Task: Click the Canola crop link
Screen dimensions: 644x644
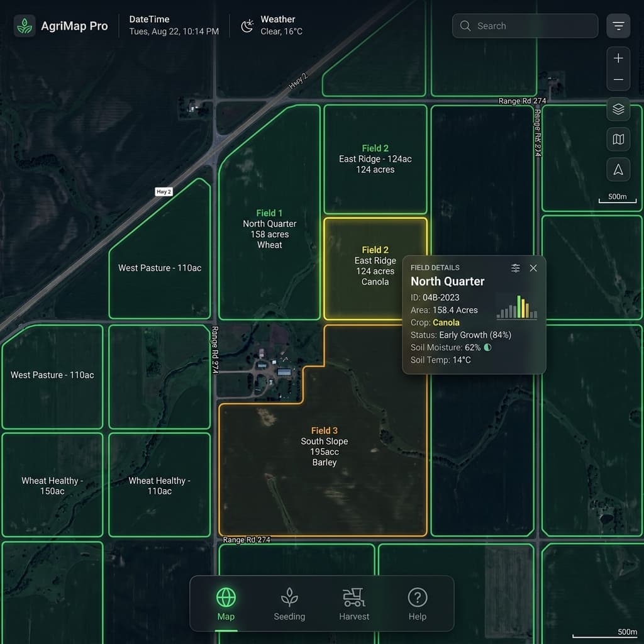Action: coord(446,323)
